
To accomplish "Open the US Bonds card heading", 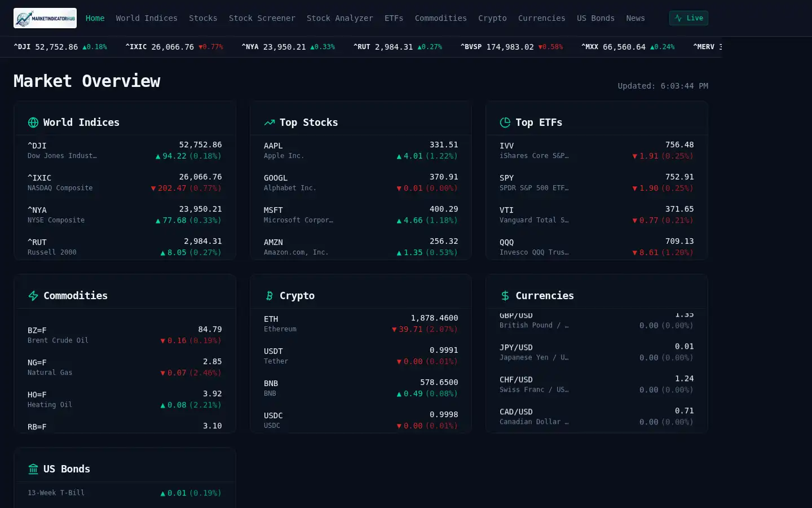I will click(67, 469).
